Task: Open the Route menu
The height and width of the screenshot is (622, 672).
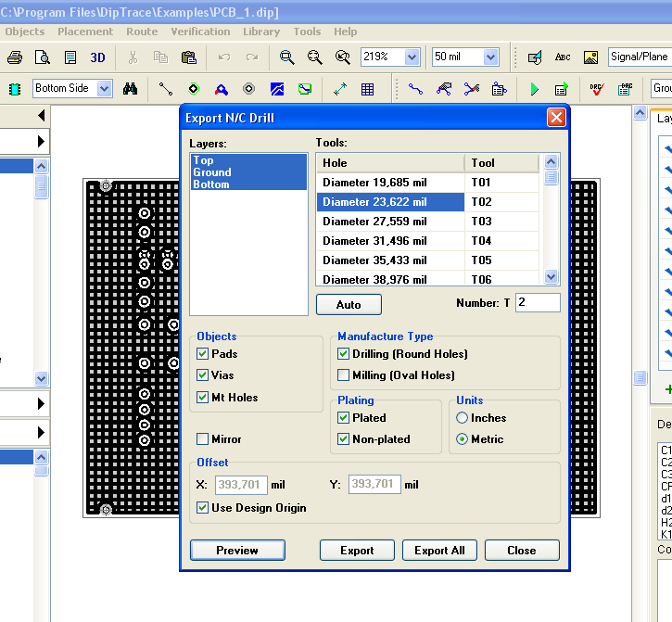Action: coord(142,32)
